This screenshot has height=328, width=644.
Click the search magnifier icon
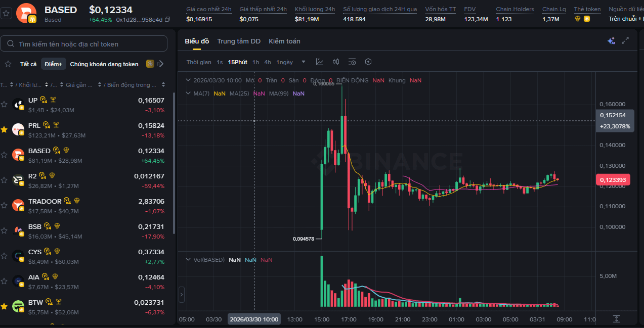pyautogui.click(x=11, y=44)
